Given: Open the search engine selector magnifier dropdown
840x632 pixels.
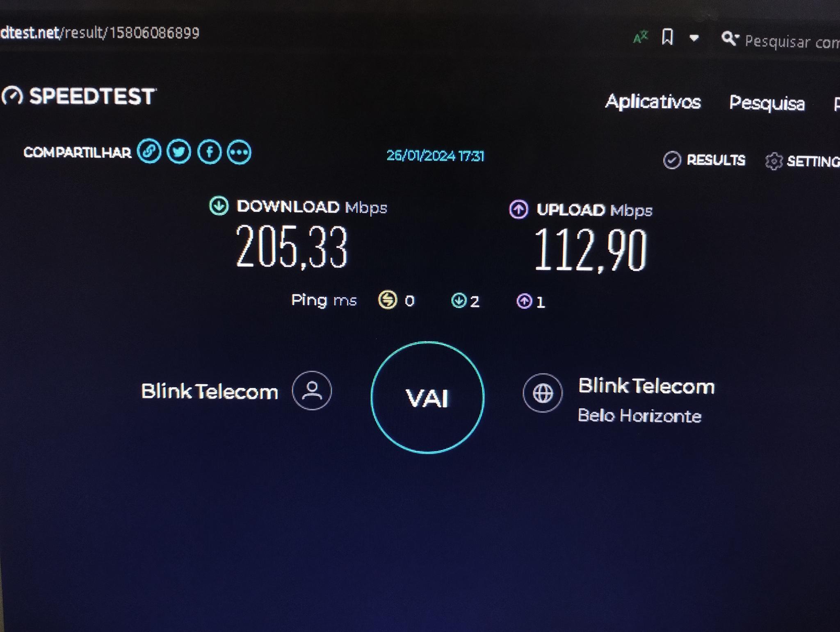Looking at the screenshot, I should point(730,39).
